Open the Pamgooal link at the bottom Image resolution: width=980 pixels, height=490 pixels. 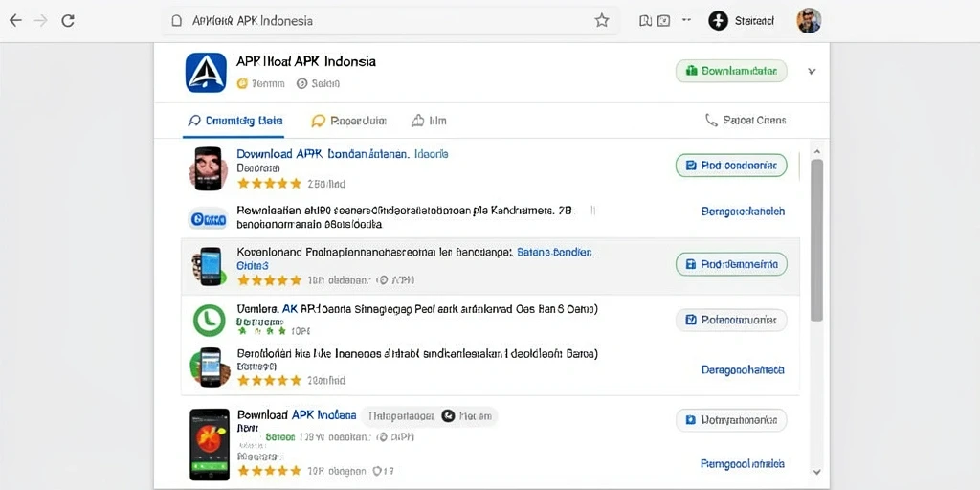tap(743, 464)
